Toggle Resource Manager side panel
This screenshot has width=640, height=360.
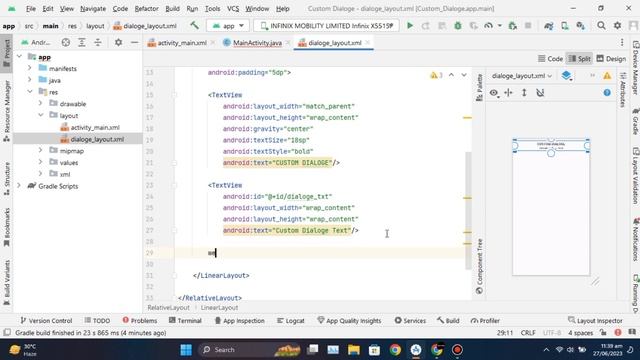tap(7, 111)
